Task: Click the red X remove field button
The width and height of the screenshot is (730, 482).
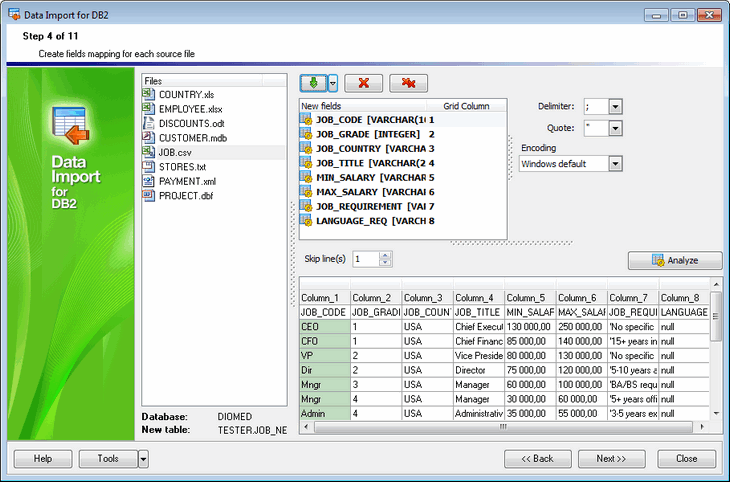Action: (x=363, y=84)
